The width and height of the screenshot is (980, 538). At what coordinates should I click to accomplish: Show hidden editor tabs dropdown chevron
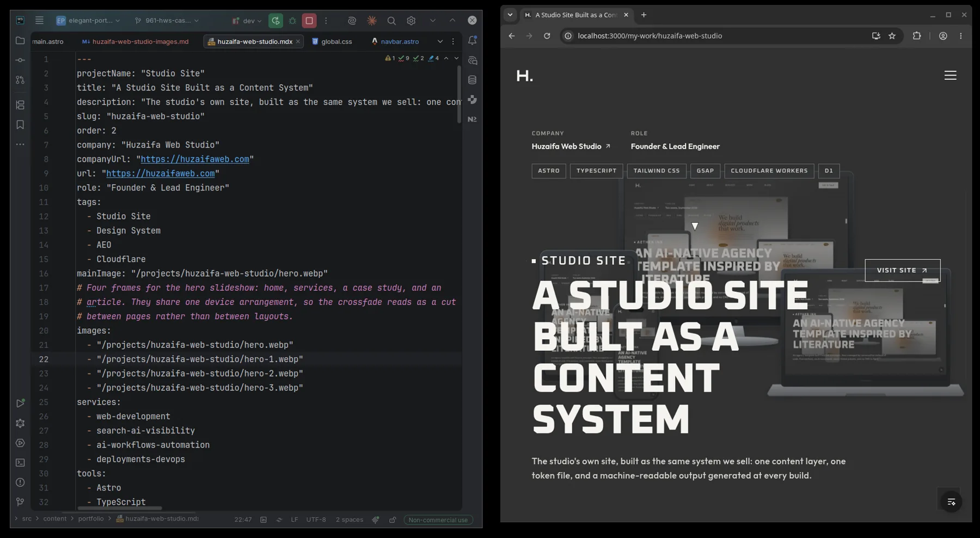click(x=440, y=41)
